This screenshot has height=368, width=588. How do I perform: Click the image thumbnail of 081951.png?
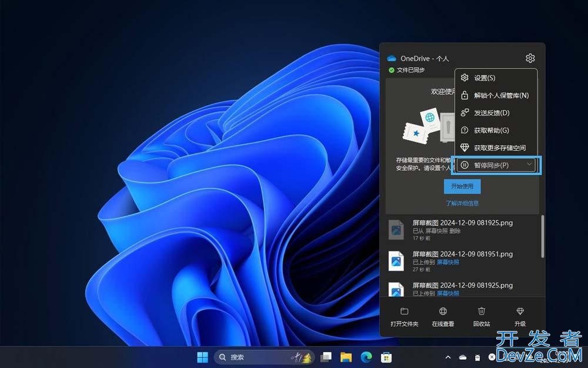[x=396, y=261]
